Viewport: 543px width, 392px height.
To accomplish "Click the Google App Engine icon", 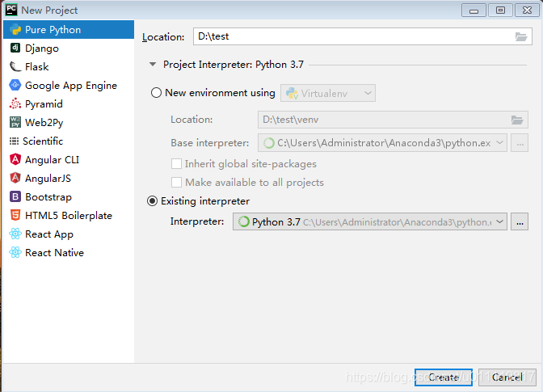I will [15, 85].
